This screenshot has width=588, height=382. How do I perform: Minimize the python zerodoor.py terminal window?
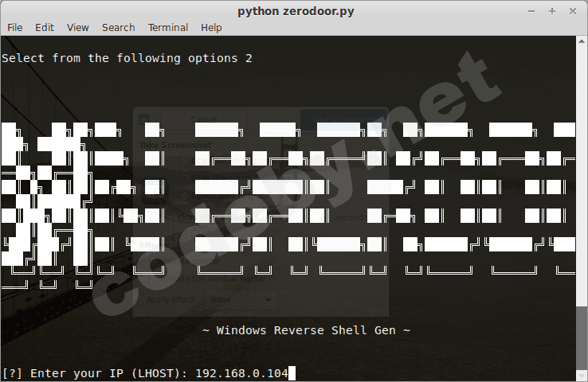pos(531,11)
